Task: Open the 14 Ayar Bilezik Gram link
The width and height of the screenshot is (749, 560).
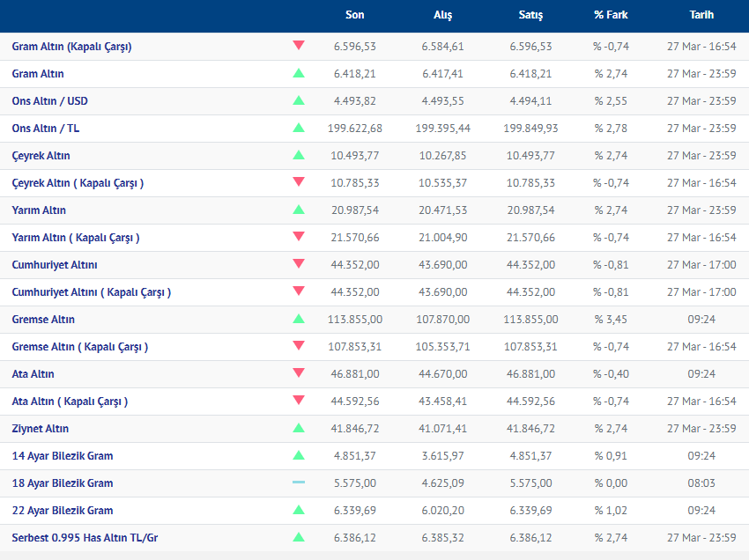Action: pyautogui.click(x=63, y=456)
